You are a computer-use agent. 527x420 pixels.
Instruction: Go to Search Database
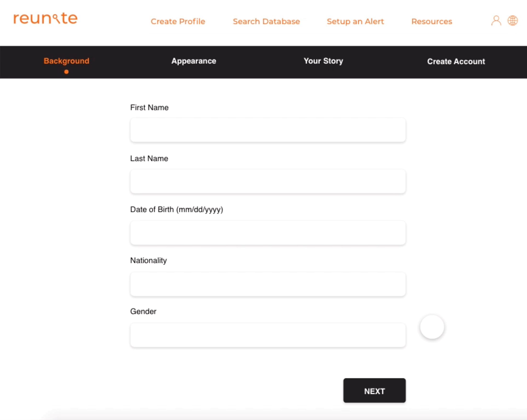coord(266,22)
